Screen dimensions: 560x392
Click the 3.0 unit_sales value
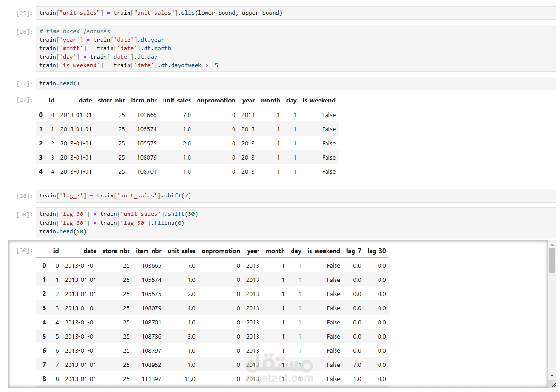click(191, 337)
